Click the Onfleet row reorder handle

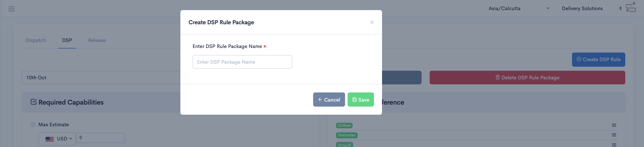[x=614, y=125]
